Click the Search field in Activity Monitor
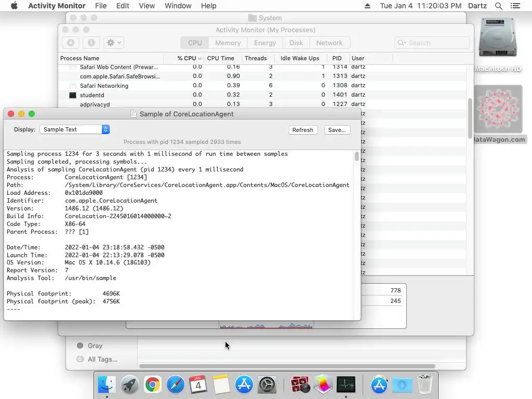This screenshot has height=399, width=532. [x=432, y=43]
